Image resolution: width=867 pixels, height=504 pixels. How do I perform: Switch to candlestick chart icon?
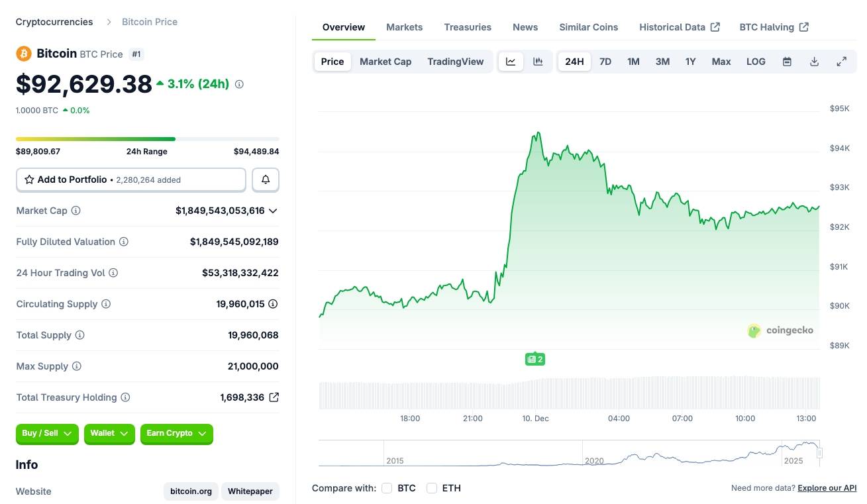[538, 62]
